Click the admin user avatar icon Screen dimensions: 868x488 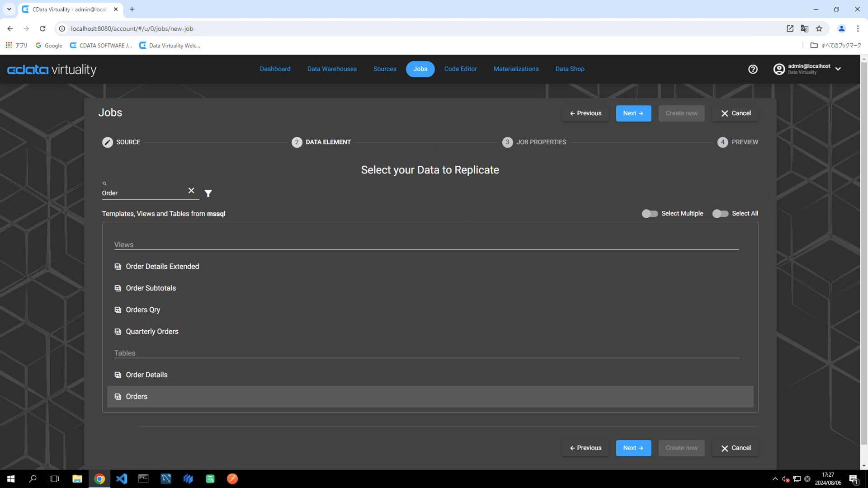click(779, 69)
